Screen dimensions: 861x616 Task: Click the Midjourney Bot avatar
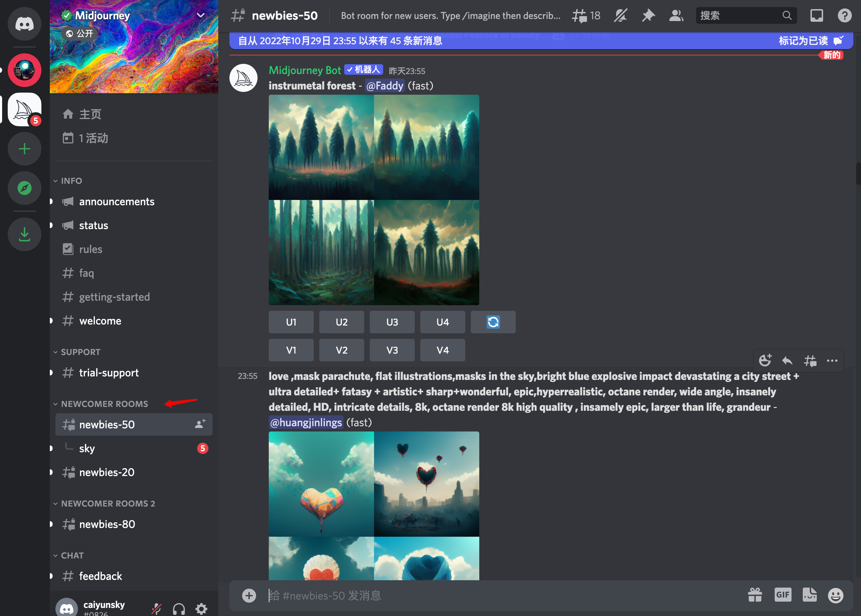click(x=243, y=78)
